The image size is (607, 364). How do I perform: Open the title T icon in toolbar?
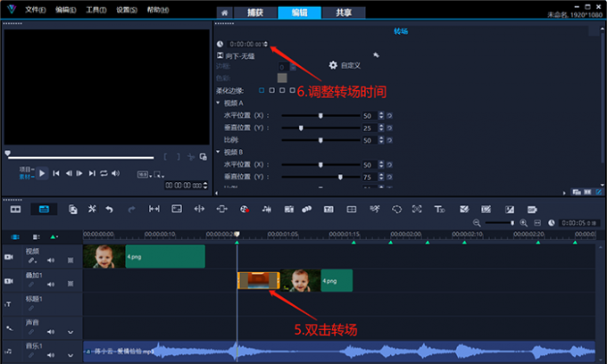[x=439, y=209]
